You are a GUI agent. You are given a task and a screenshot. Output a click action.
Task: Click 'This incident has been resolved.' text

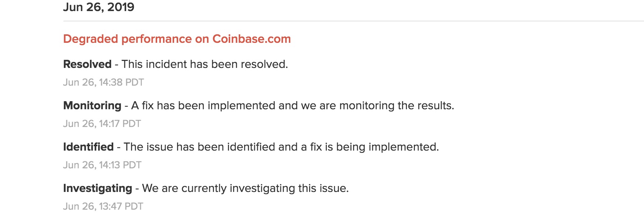pos(205,64)
